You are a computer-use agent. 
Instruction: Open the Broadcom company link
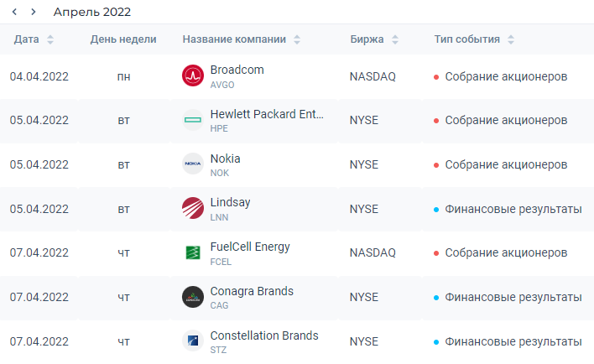coord(237,70)
